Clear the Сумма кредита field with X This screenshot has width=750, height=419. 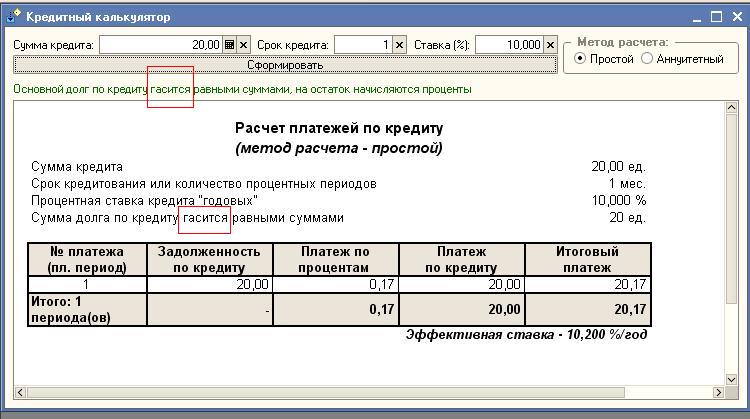click(x=243, y=45)
